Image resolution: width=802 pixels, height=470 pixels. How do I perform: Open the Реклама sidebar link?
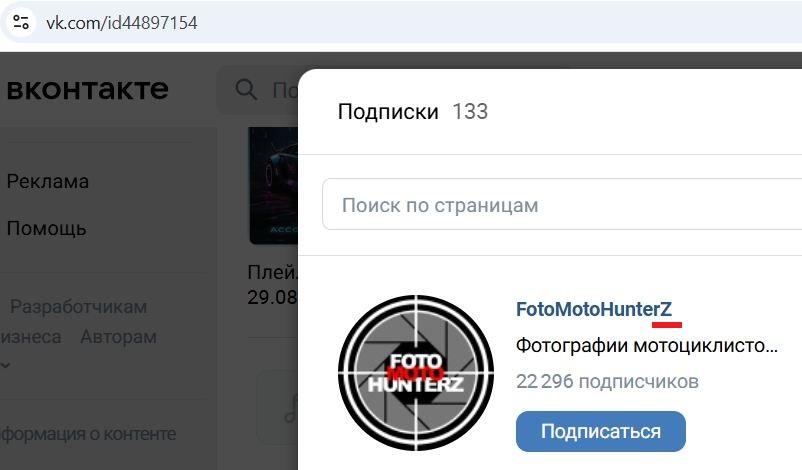pyautogui.click(x=48, y=182)
